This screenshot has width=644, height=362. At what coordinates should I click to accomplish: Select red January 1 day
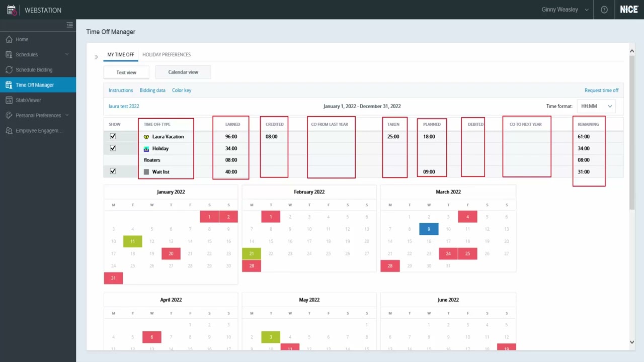point(209,217)
